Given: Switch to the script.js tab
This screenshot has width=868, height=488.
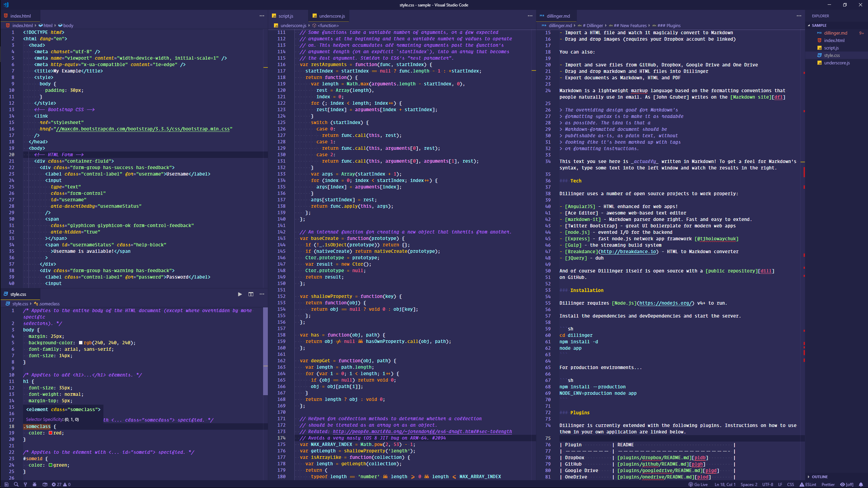Looking at the screenshot, I should [285, 16].
